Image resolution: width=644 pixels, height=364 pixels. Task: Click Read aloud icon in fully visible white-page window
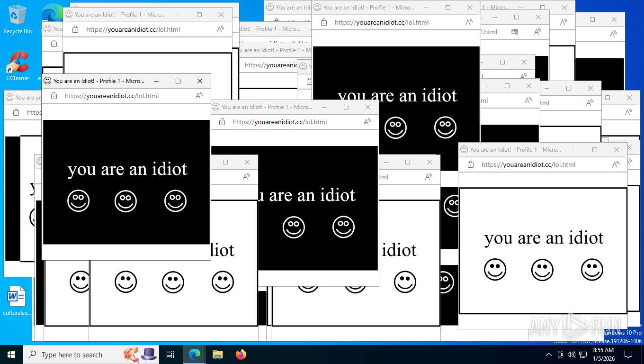tap(616, 164)
